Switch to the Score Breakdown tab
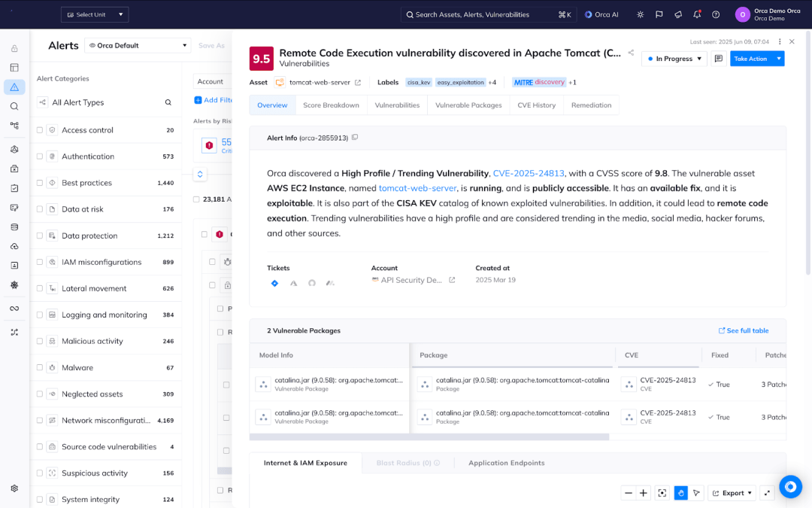The width and height of the screenshot is (812, 508). [331, 105]
